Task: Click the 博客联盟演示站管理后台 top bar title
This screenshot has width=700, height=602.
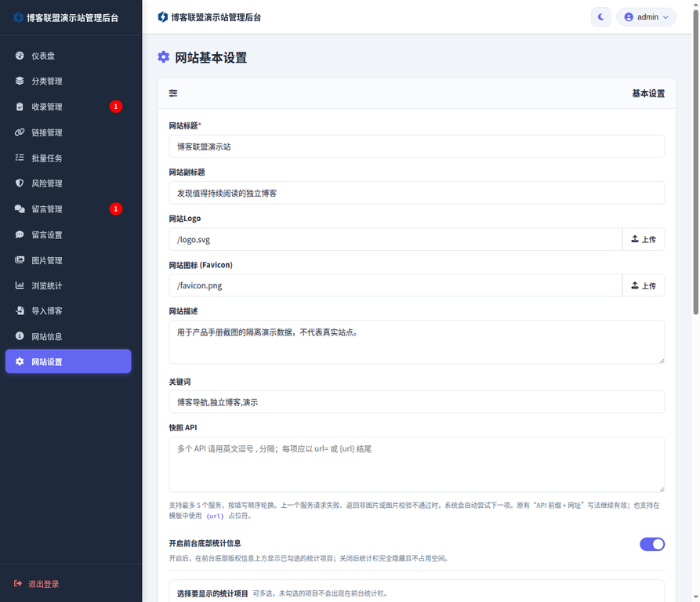Action: (x=216, y=17)
